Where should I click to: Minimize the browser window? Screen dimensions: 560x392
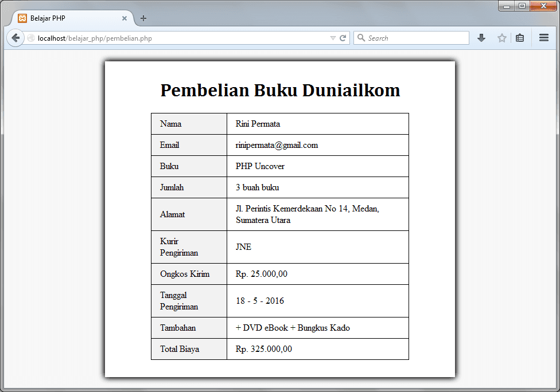point(507,6)
